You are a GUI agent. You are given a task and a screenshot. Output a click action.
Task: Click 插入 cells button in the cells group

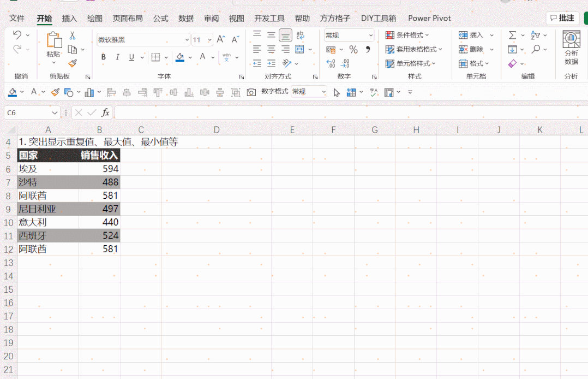click(x=471, y=35)
